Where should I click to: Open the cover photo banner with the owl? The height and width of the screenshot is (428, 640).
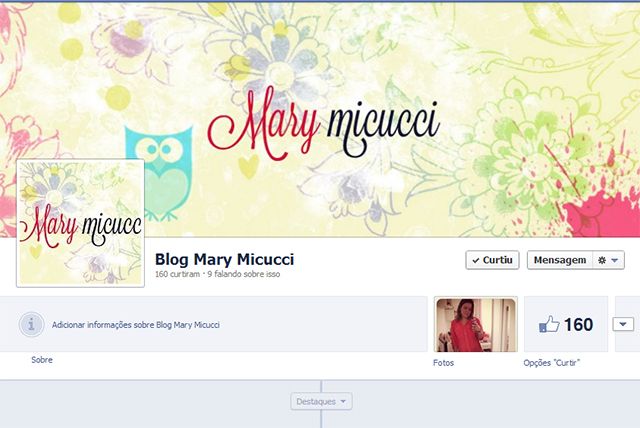click(320, 118)
